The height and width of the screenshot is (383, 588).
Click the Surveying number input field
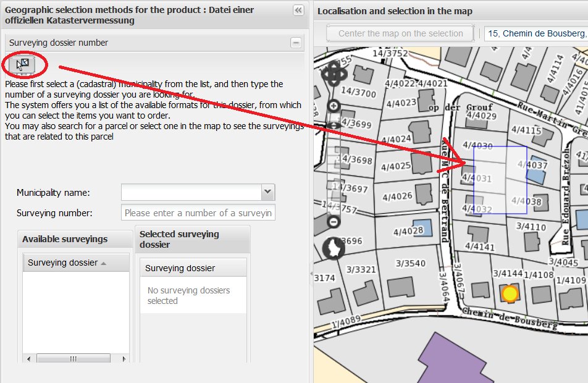198,213
